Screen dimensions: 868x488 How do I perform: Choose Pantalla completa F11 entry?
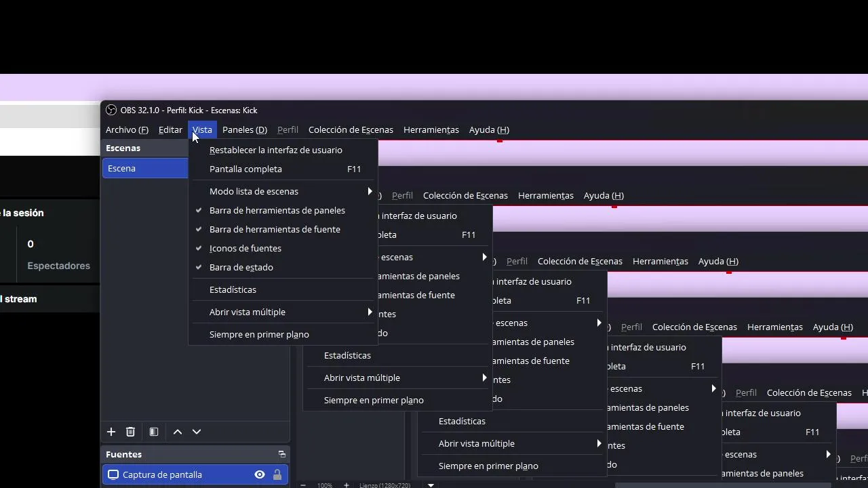283,169
